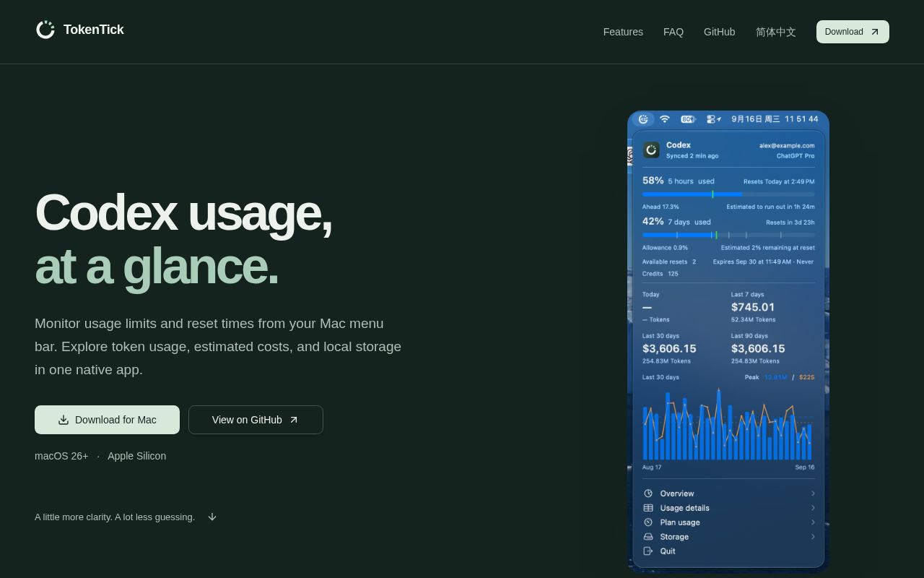Expand the Storage row chevron
Screen dimensions: 924x578
813,537
